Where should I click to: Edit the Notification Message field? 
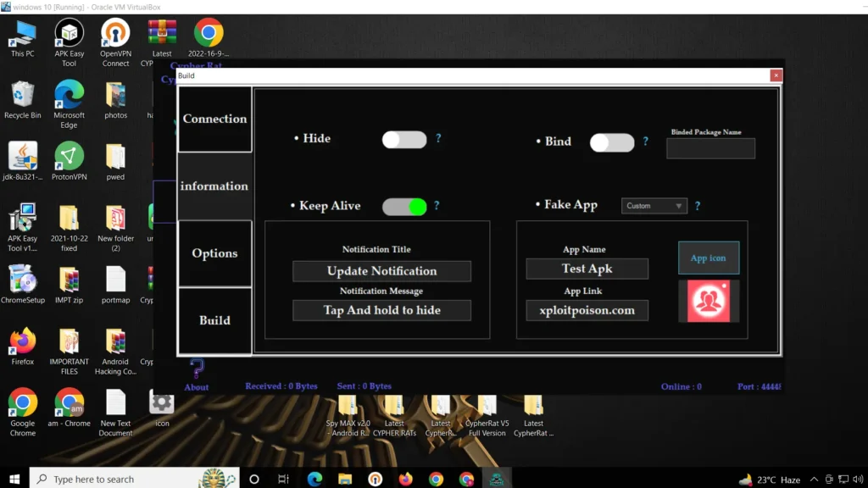tap(382, 310)
